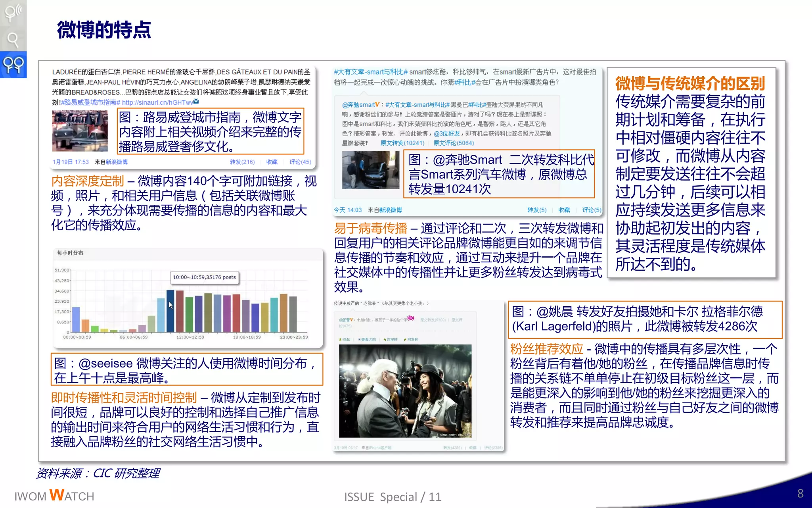Click 评论(2385) under Karl photo
The width and height of the screenshot is (812, 508).
point(493,448)
